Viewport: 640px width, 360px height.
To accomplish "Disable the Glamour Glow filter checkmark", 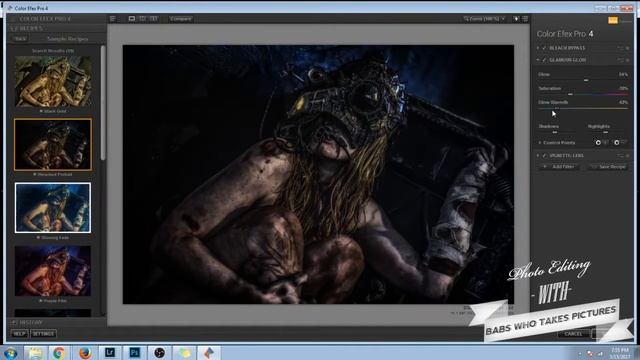I will tap(544, 60).
